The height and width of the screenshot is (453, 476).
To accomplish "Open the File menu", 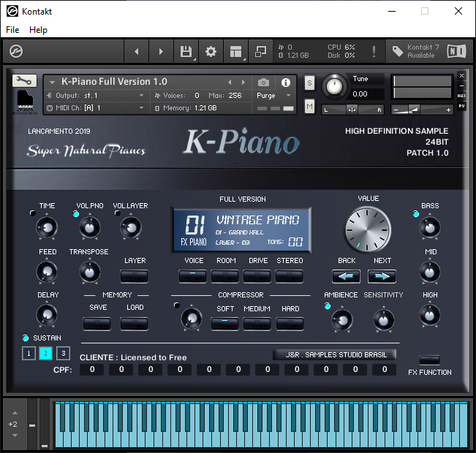I will [x=12, y=30].
